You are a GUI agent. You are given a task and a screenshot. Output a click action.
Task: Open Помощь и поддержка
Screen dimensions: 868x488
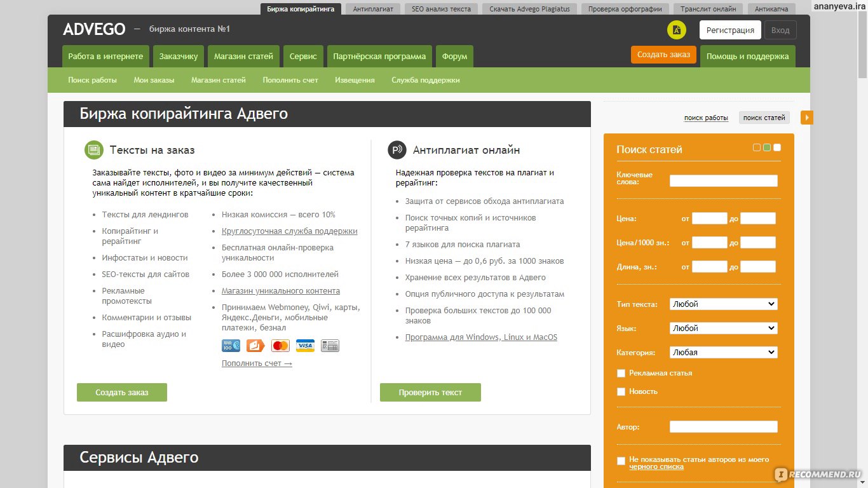(x=747, y=56)
